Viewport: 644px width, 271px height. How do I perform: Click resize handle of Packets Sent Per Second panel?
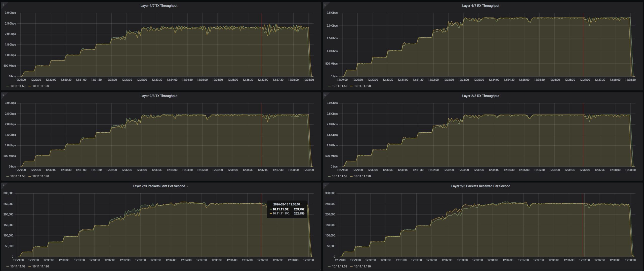coord(320,269)
